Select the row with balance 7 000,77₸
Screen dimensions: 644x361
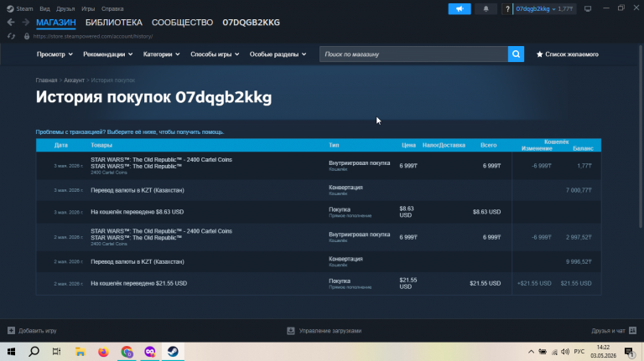pyautogui.click(x=319, y=190)
